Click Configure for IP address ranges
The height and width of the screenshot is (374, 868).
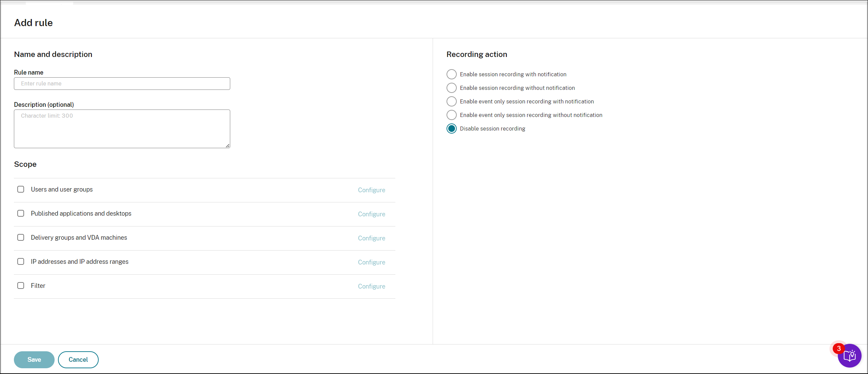pos(371,262)
